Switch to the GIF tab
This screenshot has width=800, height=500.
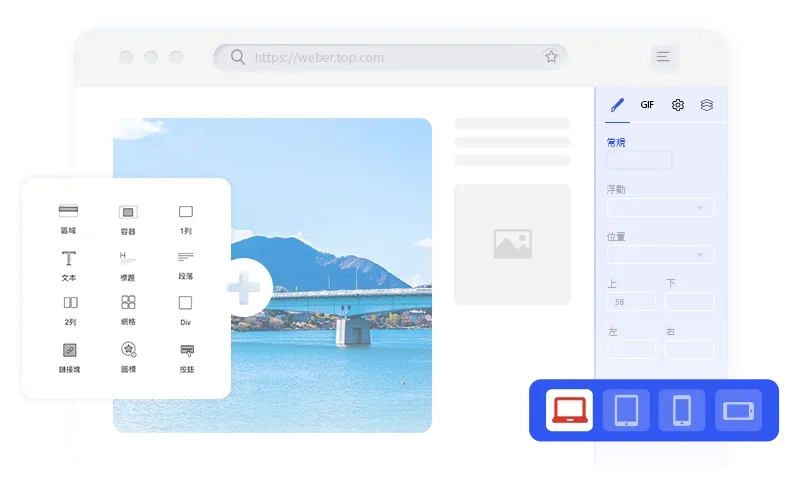point(647,105)
